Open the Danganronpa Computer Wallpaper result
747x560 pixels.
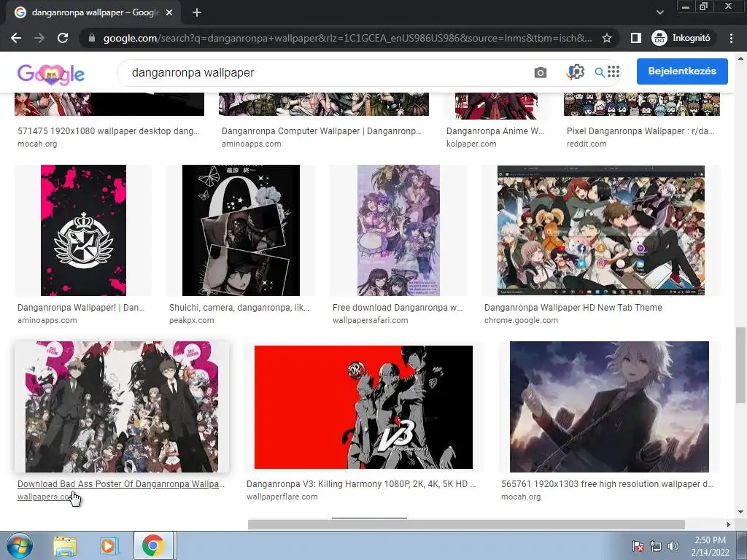322,131
